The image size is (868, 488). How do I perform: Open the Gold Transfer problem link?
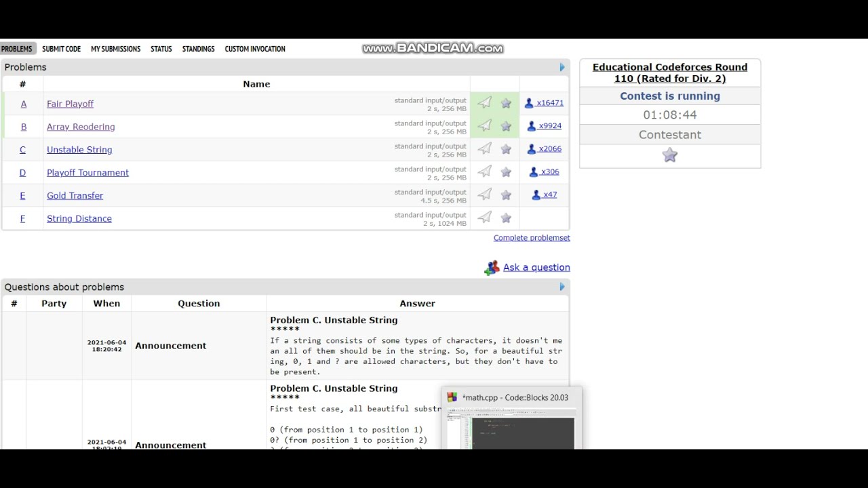pyautogui.click(x=75, y=196)
